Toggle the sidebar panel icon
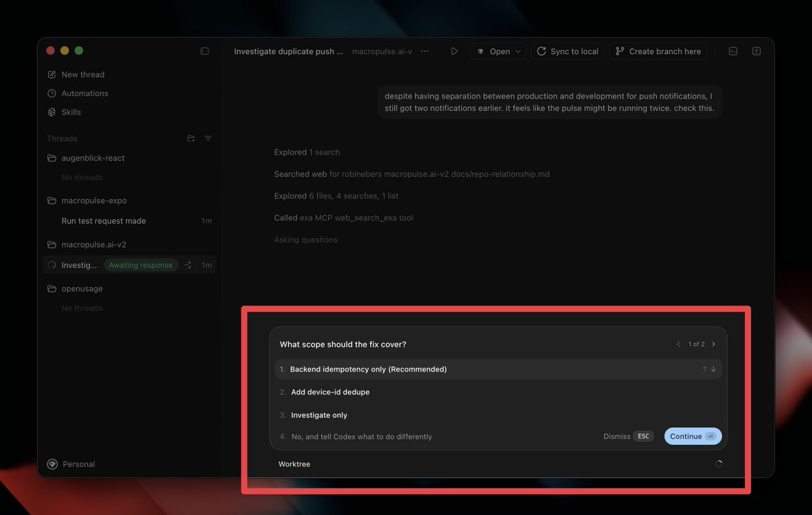Image resolution: width=812 pixels, height=515 pixels. coord(204,51)
